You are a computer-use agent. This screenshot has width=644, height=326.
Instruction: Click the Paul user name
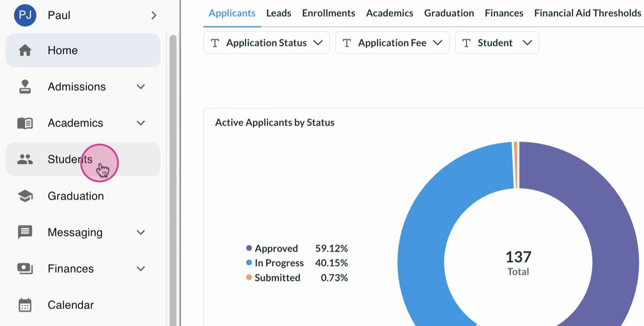pos(59,15)
